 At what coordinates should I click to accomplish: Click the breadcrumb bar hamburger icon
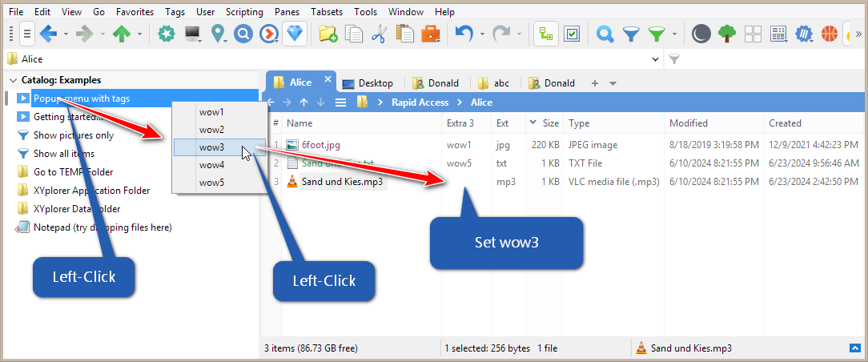tap(341, 103)
